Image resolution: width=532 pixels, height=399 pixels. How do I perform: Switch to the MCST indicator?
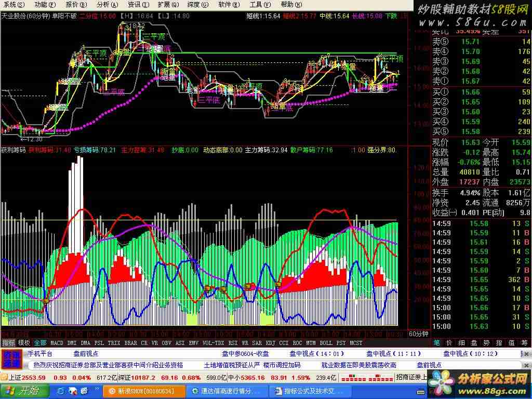click(x=356, y=343)
